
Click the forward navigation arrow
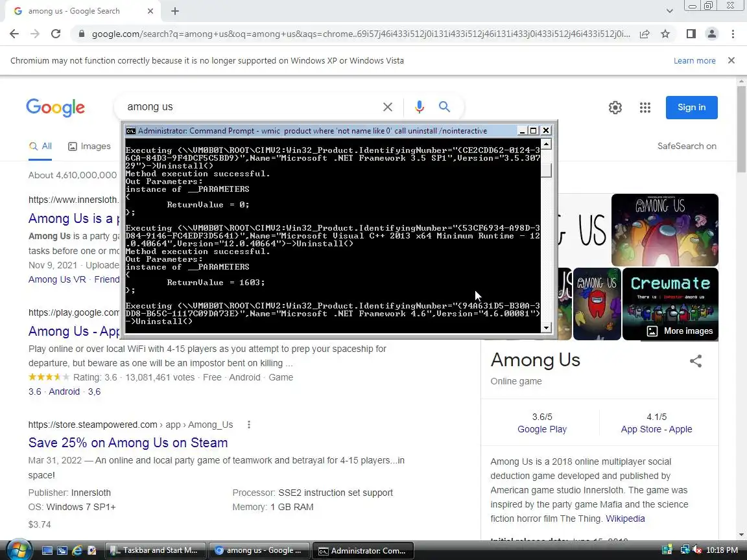coord(35,34)
